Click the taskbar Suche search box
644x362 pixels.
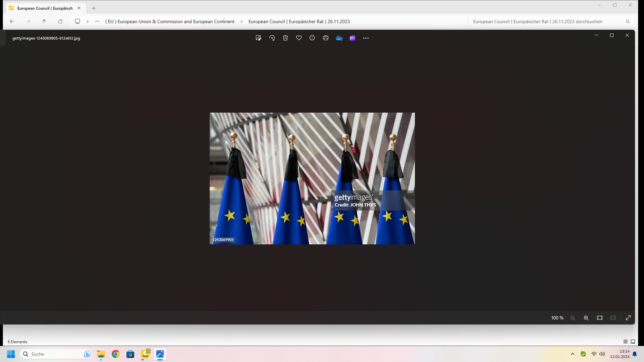[x=56, y=354]
